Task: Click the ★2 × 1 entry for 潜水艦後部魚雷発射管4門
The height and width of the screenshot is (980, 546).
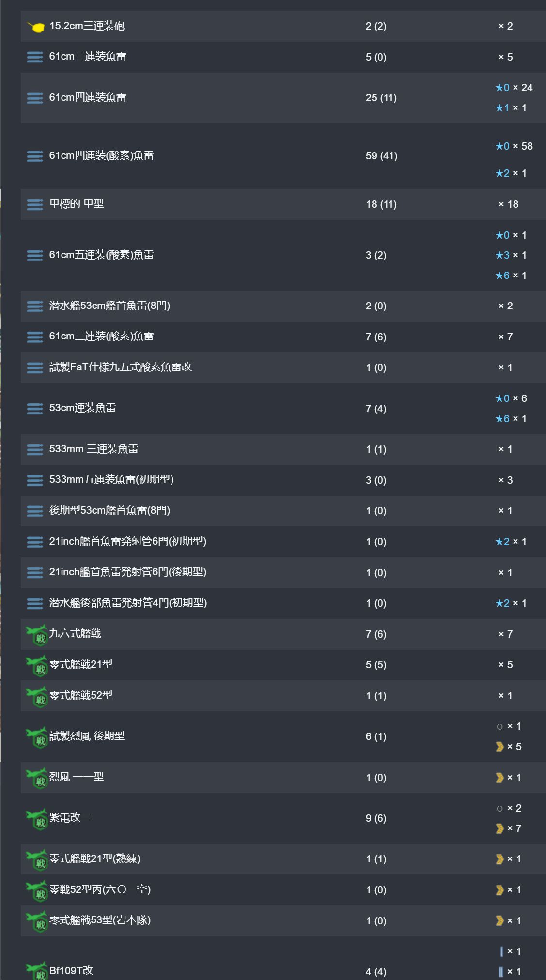Action: (511, 603)
